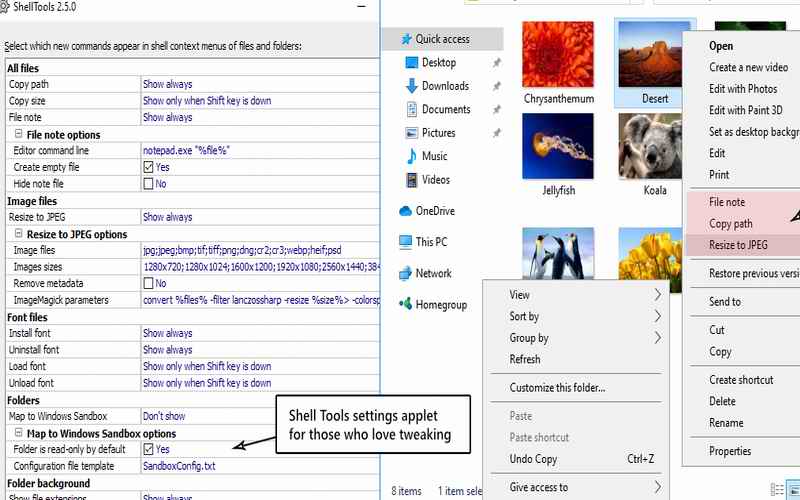Viewport: 800px width, 500px height.
Task: Check the Remove metadata checkbox
Action: pos(149,284)
